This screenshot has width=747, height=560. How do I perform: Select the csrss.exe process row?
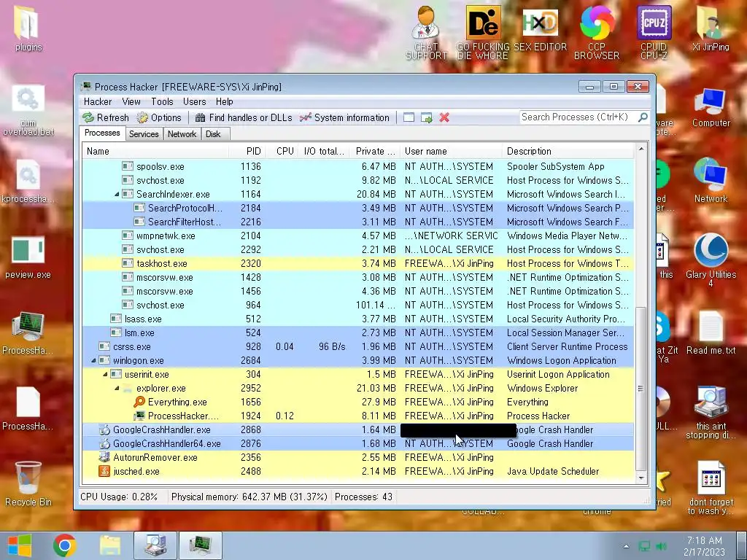point(358,346)
